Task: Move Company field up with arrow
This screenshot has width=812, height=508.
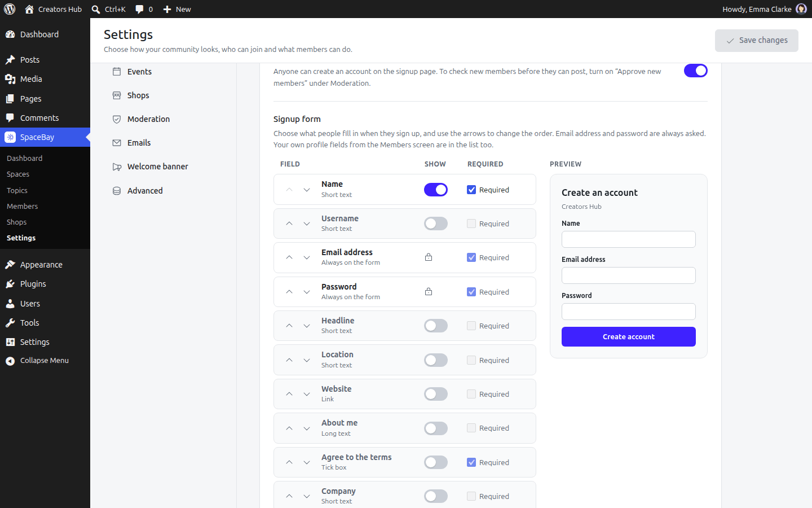Action: point(289,496)
